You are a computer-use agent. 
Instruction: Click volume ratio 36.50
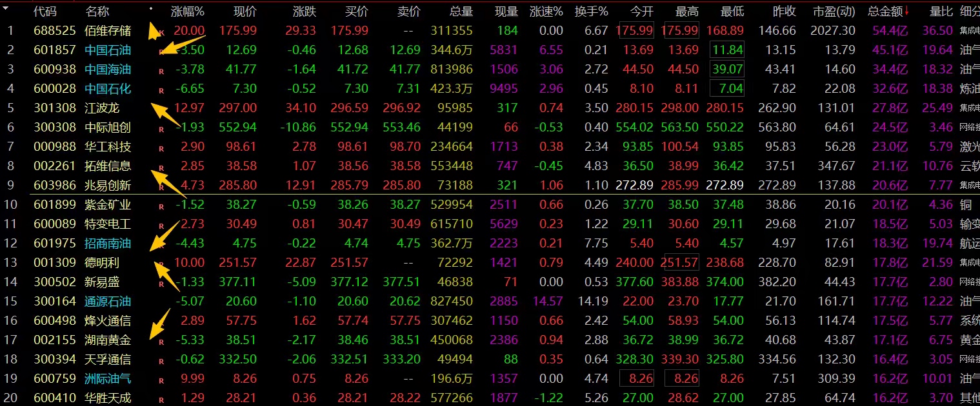937,31
